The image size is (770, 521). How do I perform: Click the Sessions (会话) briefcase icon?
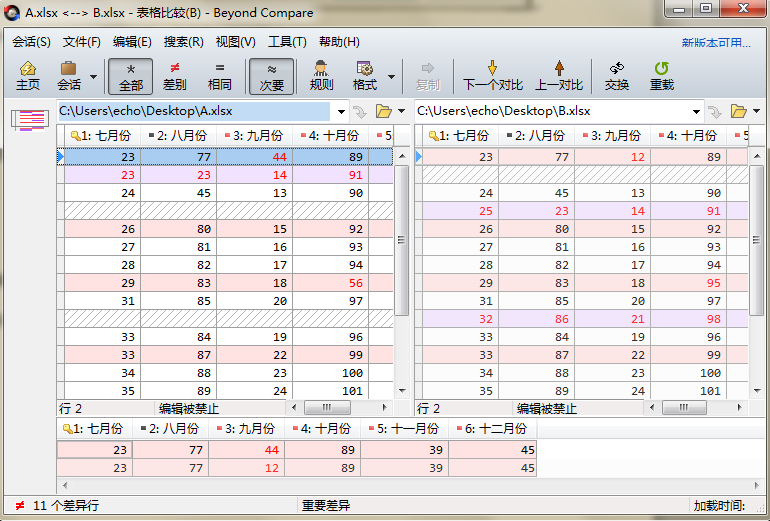click(x=69, y=76)
